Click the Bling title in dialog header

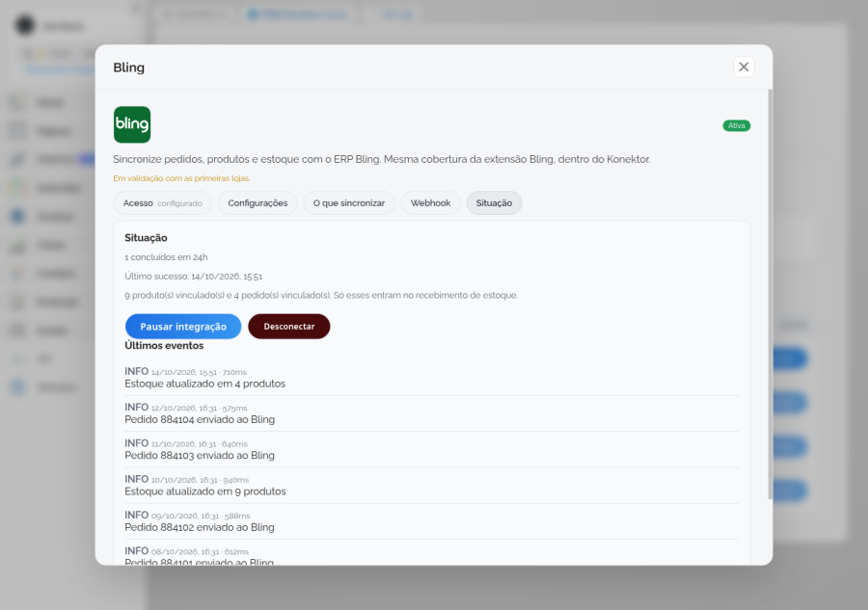(129, 67)
